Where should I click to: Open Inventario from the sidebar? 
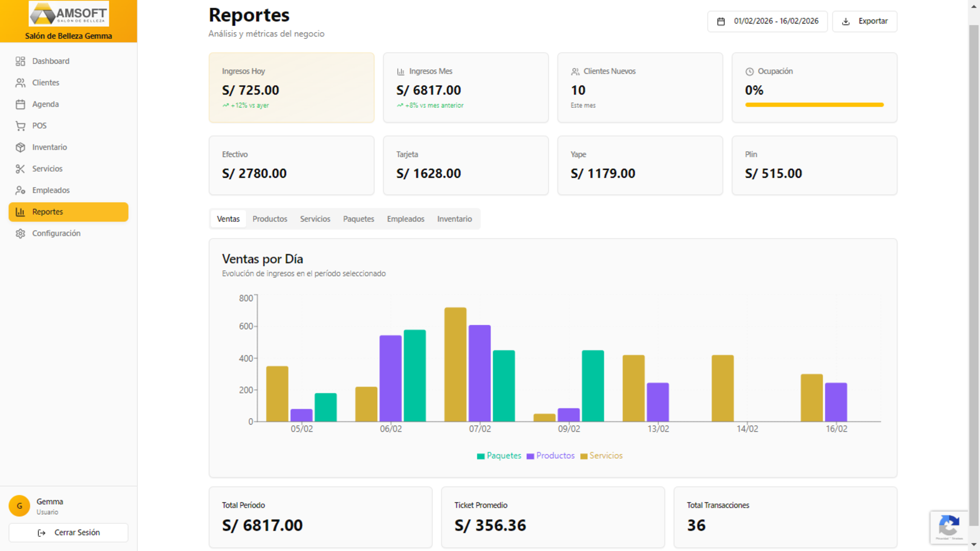(x=21, y=147)
